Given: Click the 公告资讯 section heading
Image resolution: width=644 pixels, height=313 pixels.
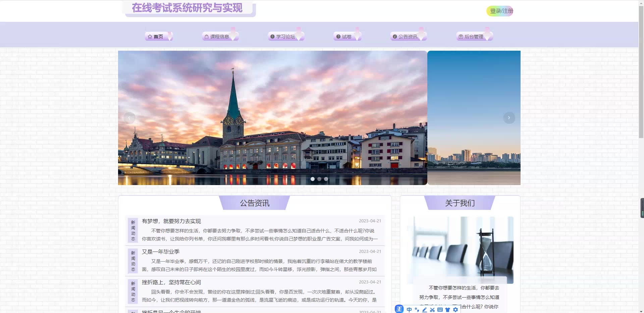Looking at the screenshot, I should tap(255, 203).
